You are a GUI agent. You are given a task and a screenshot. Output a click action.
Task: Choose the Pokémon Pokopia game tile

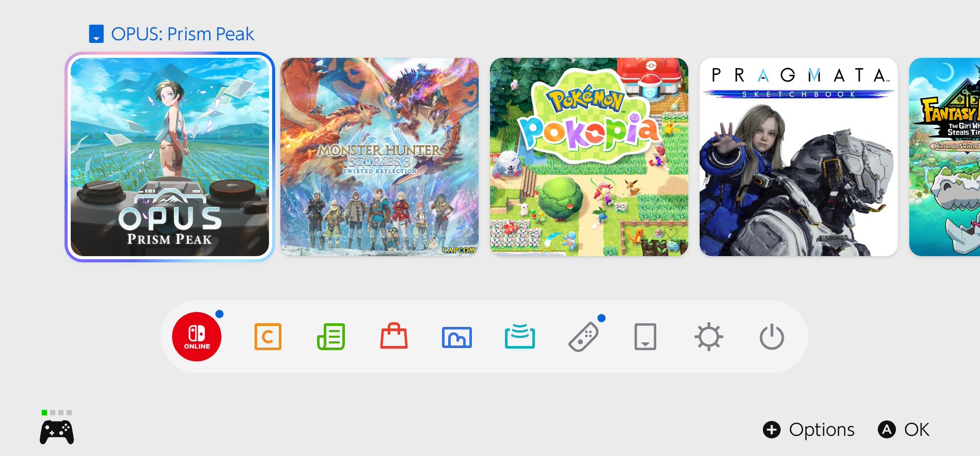[x=589, y=157]
